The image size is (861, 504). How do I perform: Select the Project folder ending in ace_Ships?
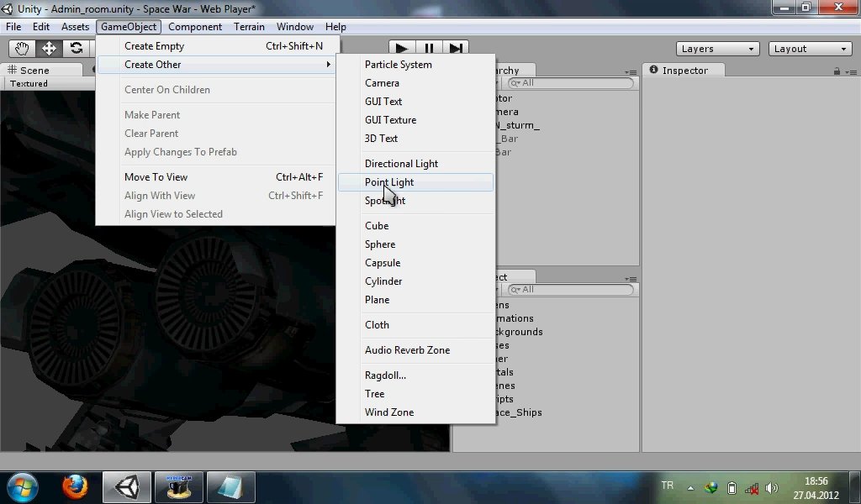[518, 412]
